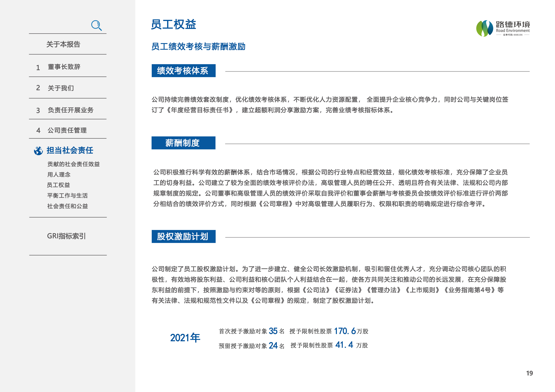Screen dimensions: 555x392
Task: Click the magnifying glass search icon
Action: tap(97, 25)
